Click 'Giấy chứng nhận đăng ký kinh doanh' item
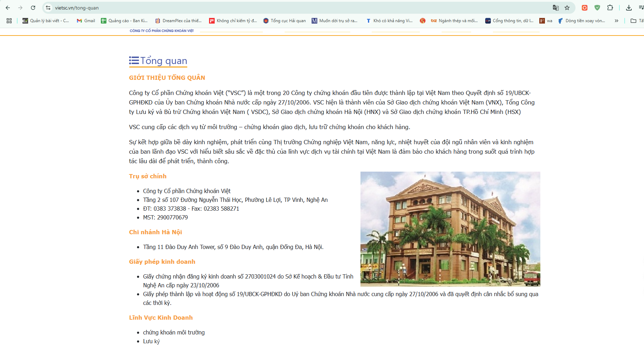The height and width of the screenshot is (345, 644). tap(248, 281)
